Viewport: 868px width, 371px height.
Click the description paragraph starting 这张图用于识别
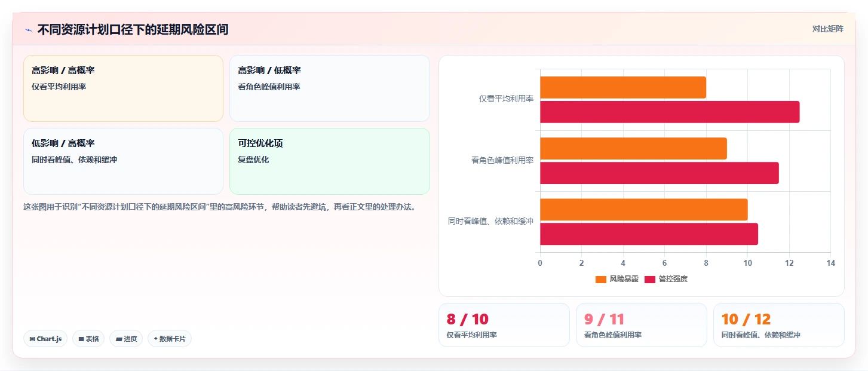[219, 207]
